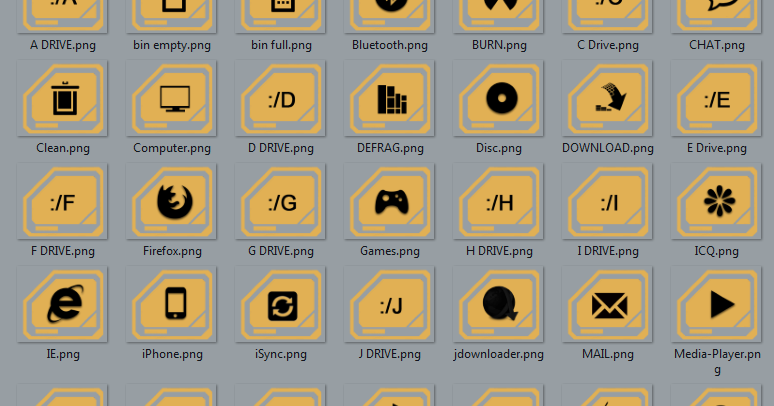Viewport: 774px width, 406px height.
Task: Click the BURN.png file name
Action: 499,45
